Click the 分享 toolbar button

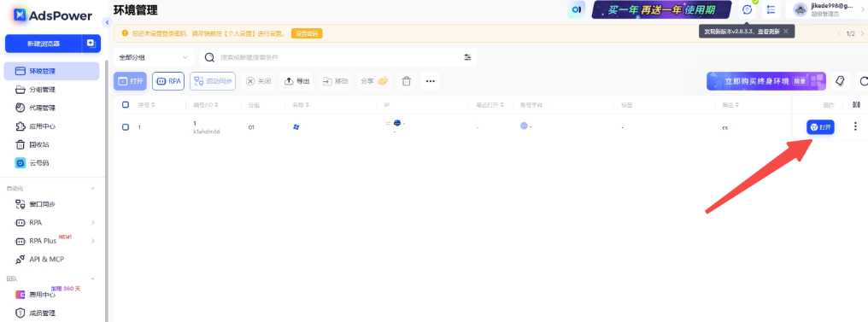pyautogui.click(x=374, y=81)
